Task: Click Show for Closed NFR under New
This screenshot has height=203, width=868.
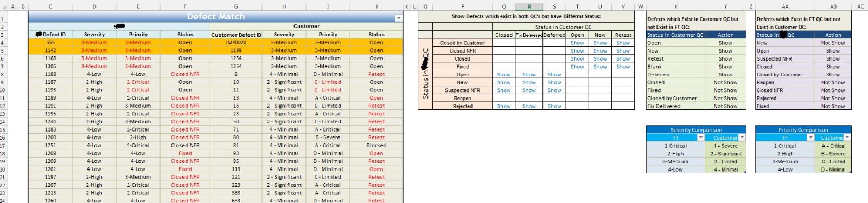Action: coord(600,51)
